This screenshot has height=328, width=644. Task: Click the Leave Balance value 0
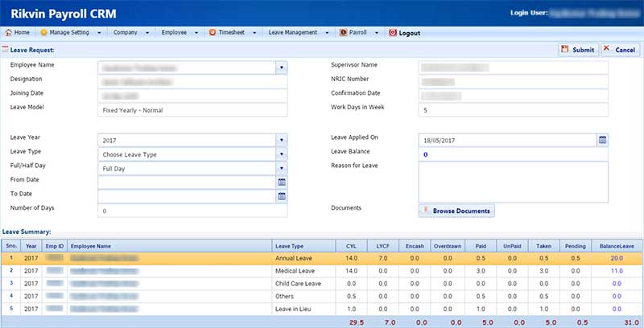[426, 154]
